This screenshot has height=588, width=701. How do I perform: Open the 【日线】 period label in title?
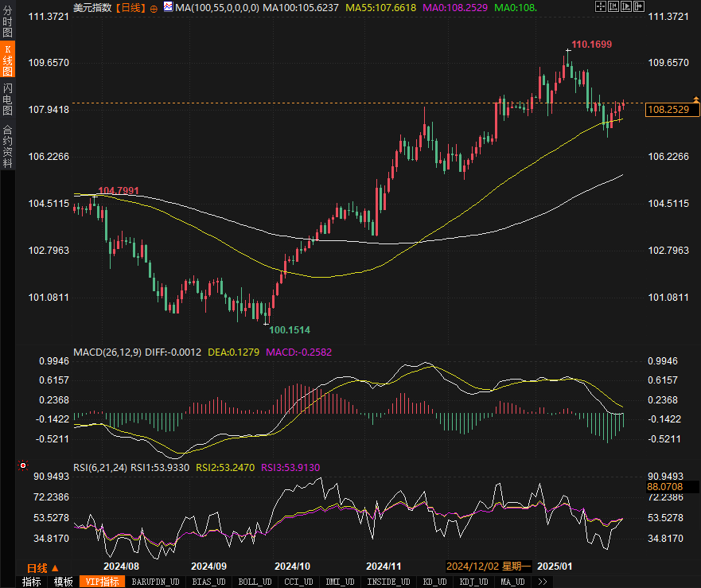(x=131, y=7)
